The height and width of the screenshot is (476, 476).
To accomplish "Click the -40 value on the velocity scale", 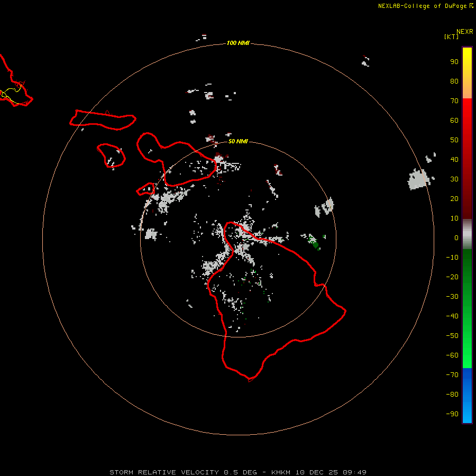I will pyautogui.click(x=452, y=316).
